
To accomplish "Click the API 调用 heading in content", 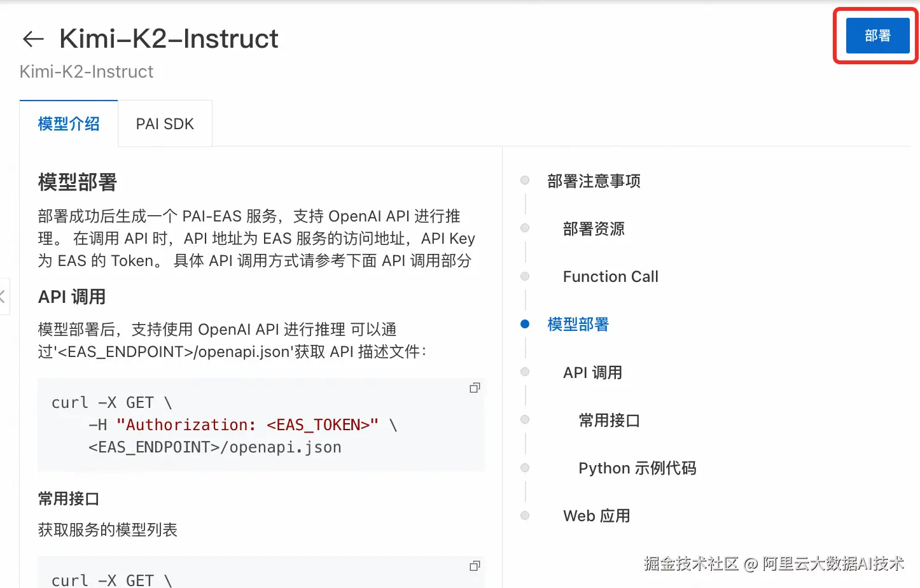I will coord(72,297).
